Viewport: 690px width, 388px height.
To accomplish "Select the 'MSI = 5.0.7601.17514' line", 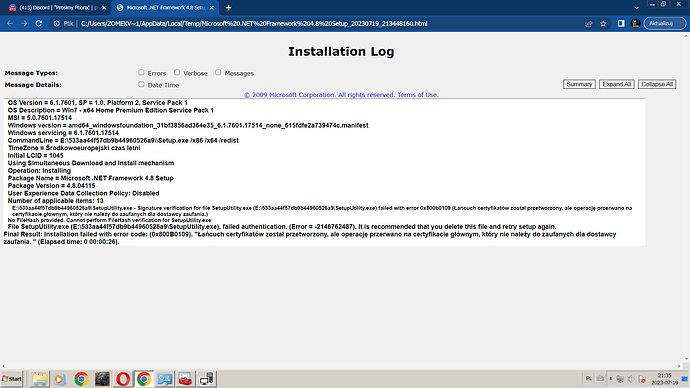I will tap(40, 118).
